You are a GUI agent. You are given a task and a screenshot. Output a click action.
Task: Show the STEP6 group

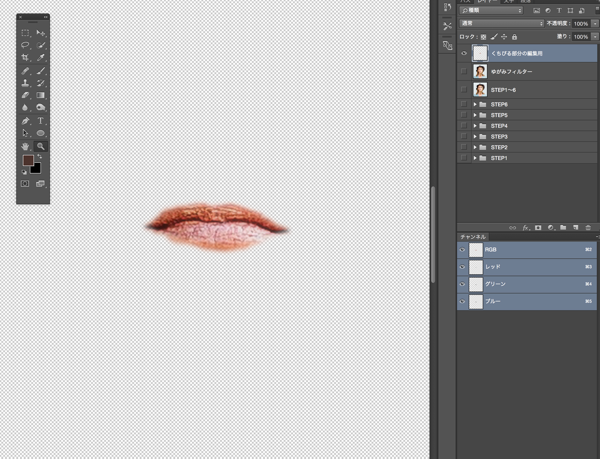coord(464,104)
